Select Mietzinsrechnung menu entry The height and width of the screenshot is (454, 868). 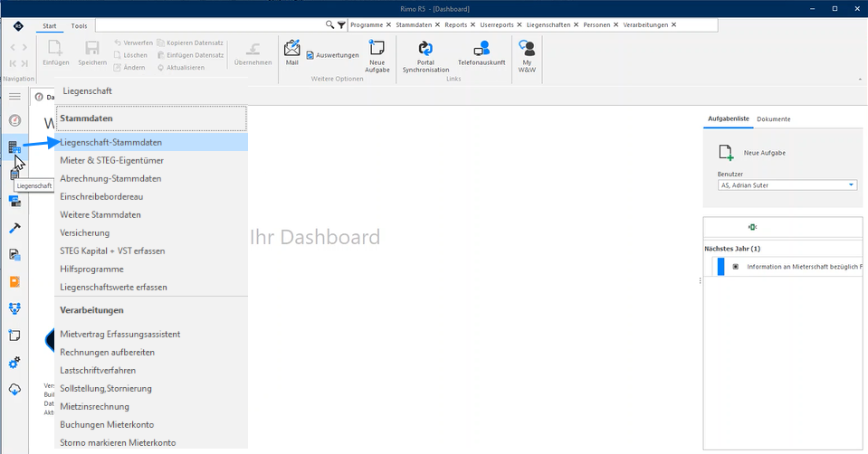coord(151,406)
